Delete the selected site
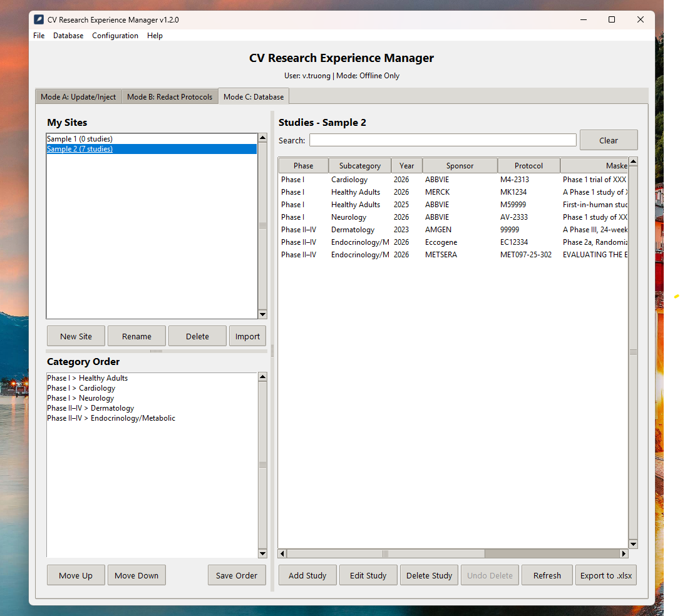The height and width of the screenshot is (616, 680). tap(197, 336)
